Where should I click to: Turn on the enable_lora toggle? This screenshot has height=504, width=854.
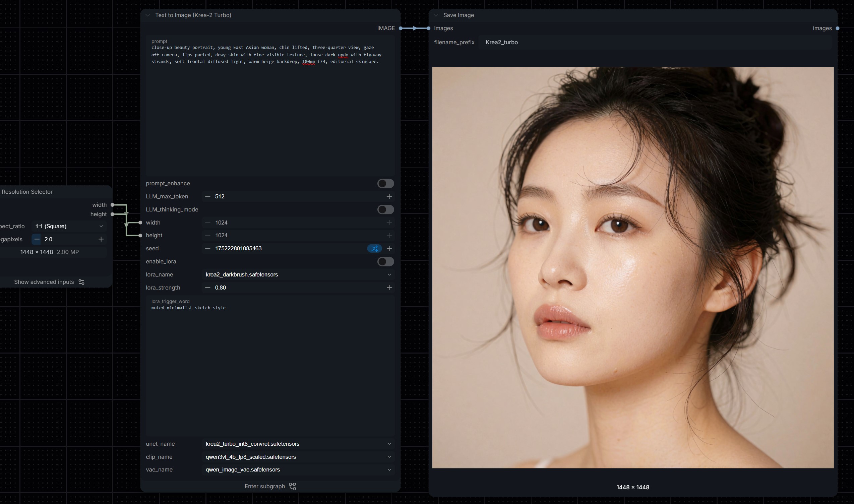[x=385, y=261]
